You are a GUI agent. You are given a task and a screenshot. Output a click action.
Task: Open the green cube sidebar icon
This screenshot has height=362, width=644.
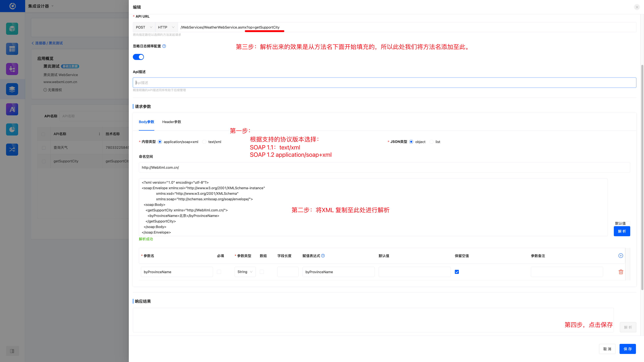12,29
